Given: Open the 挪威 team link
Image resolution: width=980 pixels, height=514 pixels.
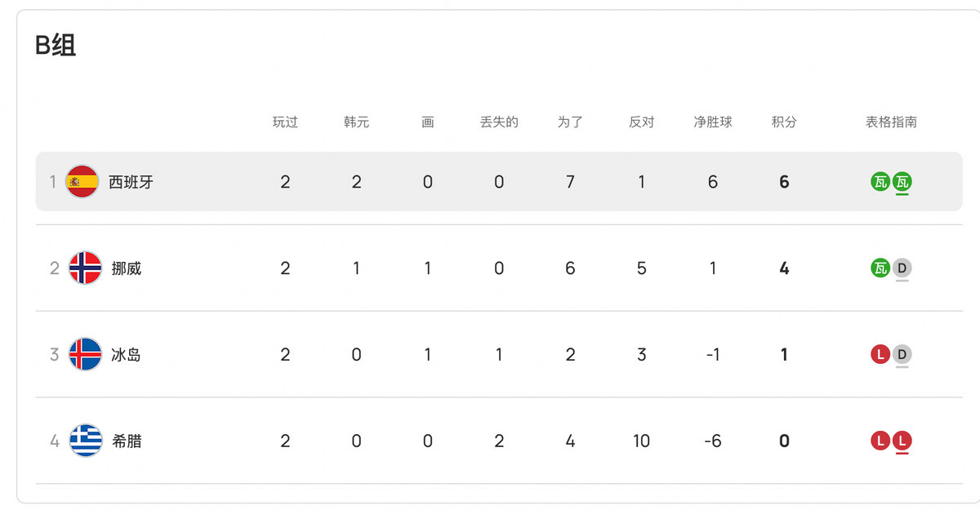Looking at the screenshot, I should click(126, 268).
